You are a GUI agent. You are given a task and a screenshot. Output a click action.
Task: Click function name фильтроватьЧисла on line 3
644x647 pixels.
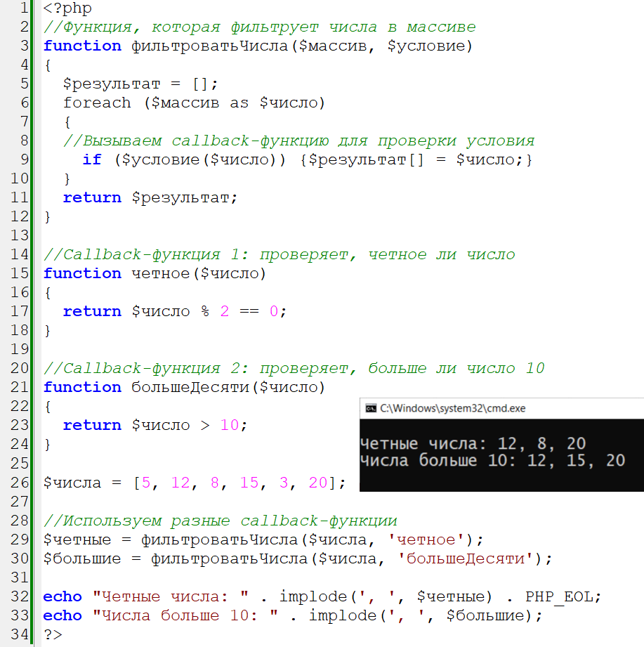pyautogui.click(x=209, y=46)
